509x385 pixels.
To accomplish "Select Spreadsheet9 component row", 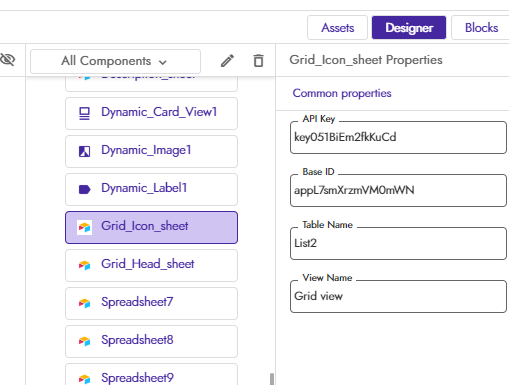I will tap(151, 374).
